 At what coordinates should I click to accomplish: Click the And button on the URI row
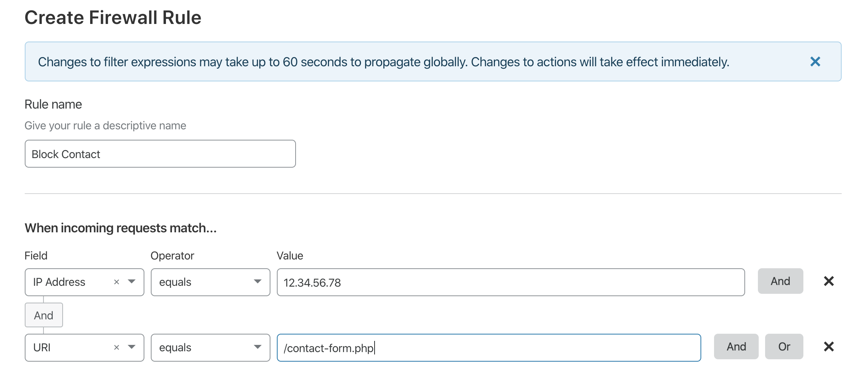(x=736, y=347)
